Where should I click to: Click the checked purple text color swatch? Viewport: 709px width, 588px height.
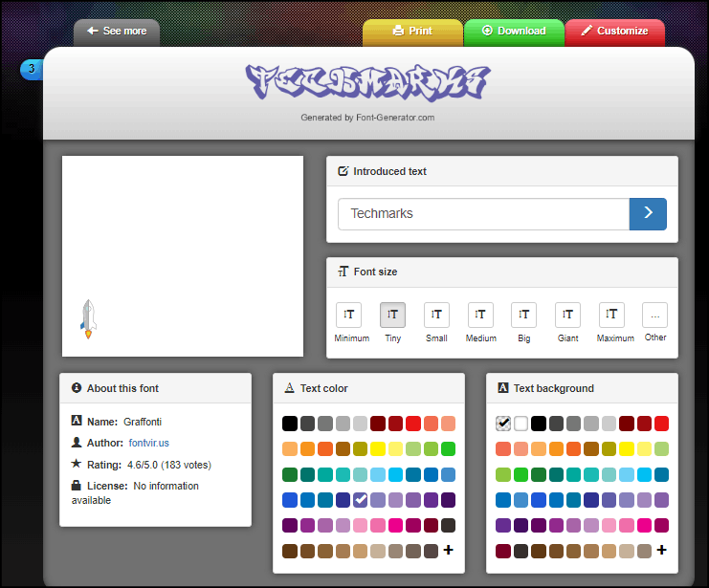pos(361,500)
